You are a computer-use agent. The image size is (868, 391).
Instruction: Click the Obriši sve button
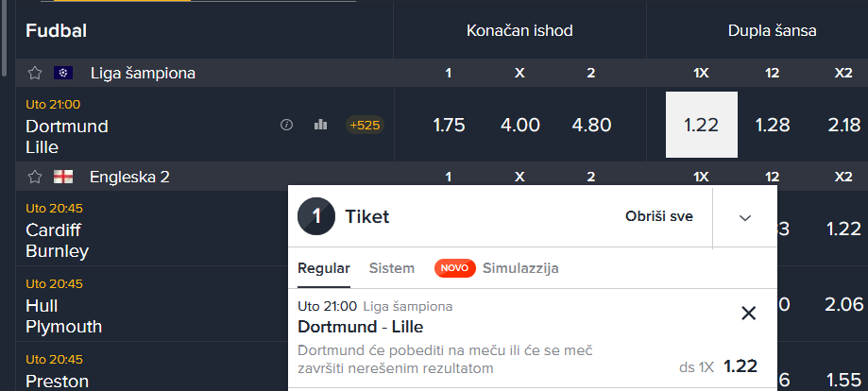(658, 216)
